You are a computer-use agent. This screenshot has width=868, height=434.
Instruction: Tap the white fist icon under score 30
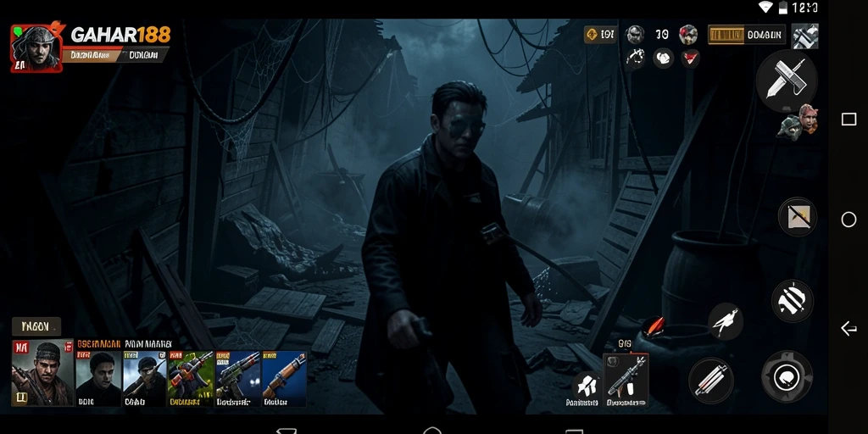coord(663,58)
